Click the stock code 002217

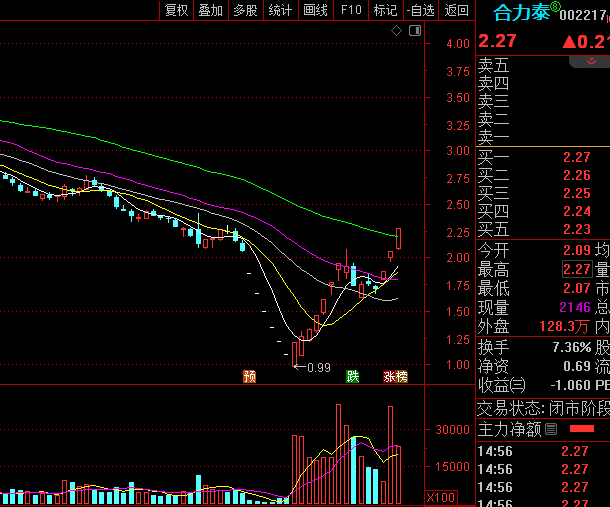point(582,15)
